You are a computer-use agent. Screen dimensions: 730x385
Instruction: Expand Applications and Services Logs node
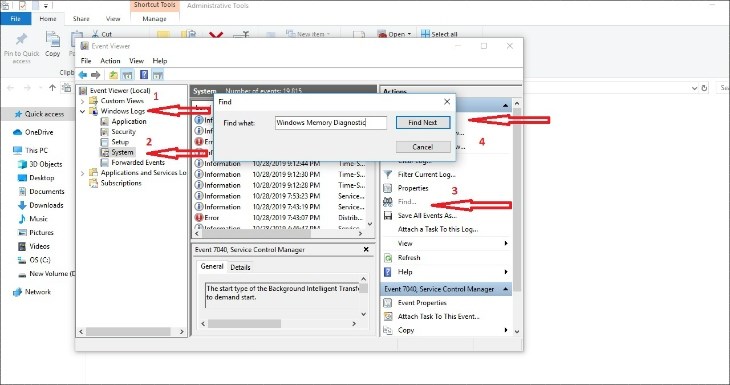coord(82,173)
